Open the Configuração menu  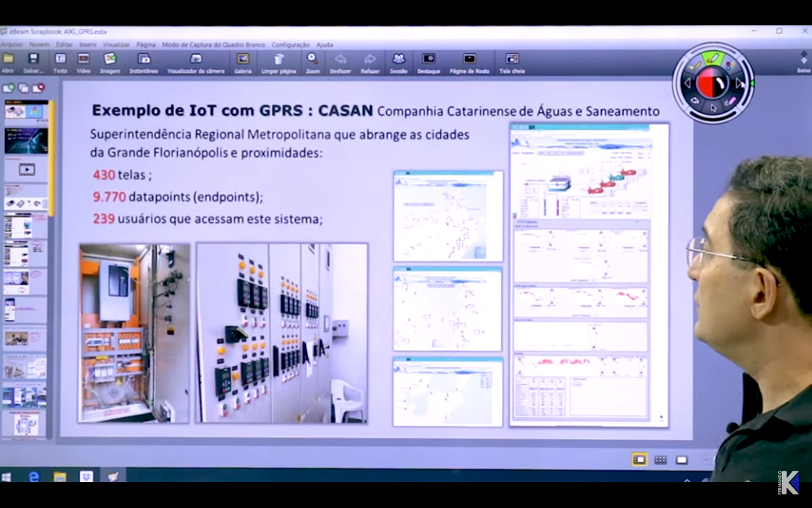point(290,45)
